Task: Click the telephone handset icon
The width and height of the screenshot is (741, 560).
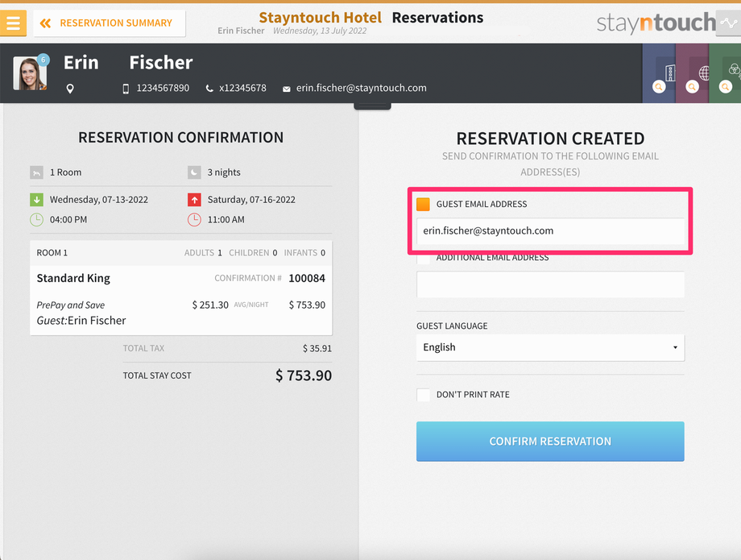Action: (209, 89)
